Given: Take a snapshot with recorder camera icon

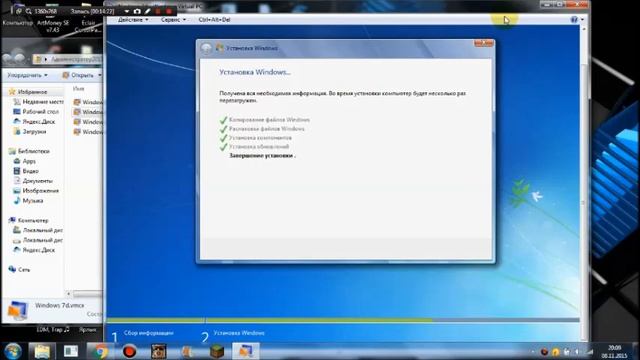Looking at the screenshot, I should [137, 11].
